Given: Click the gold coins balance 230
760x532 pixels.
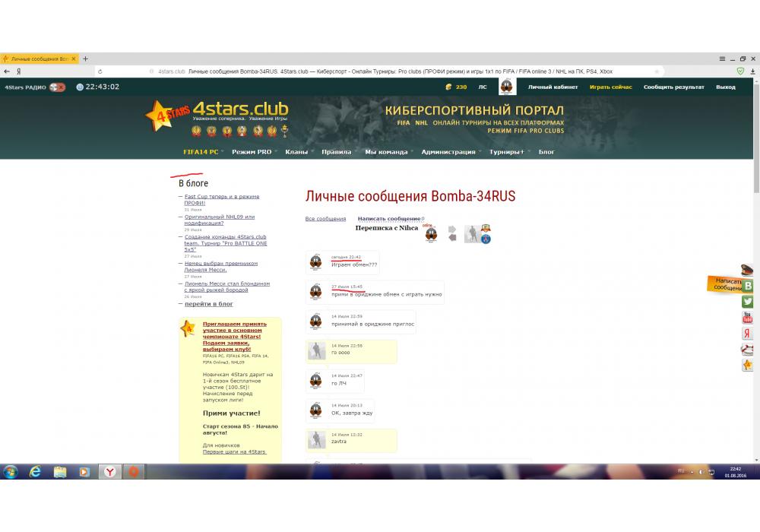Looking at the screenshot, I should coord(456,87).
